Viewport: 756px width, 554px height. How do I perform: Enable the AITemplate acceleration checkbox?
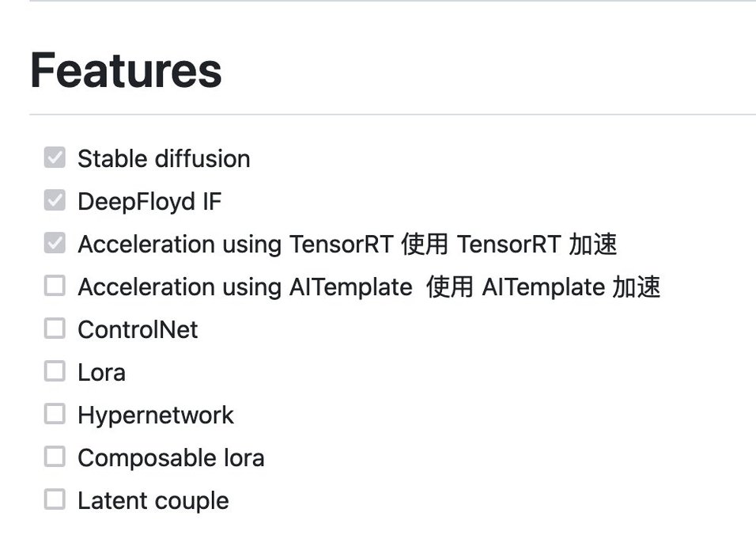pos(55,286)
